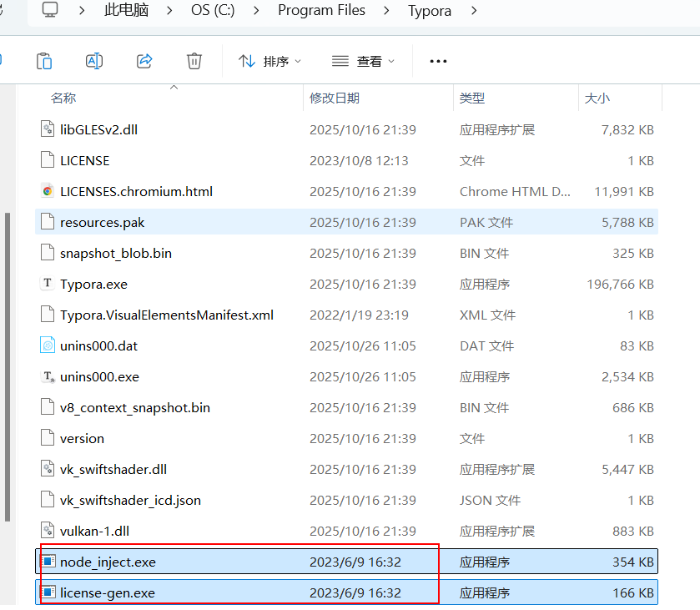Expand chevron after Typora breadcrumb

coord(474,10)
